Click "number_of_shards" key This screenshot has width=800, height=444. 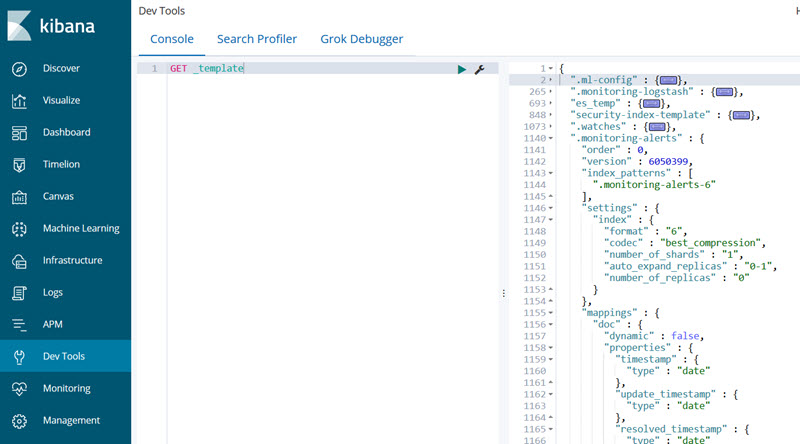tap(655, 255)
